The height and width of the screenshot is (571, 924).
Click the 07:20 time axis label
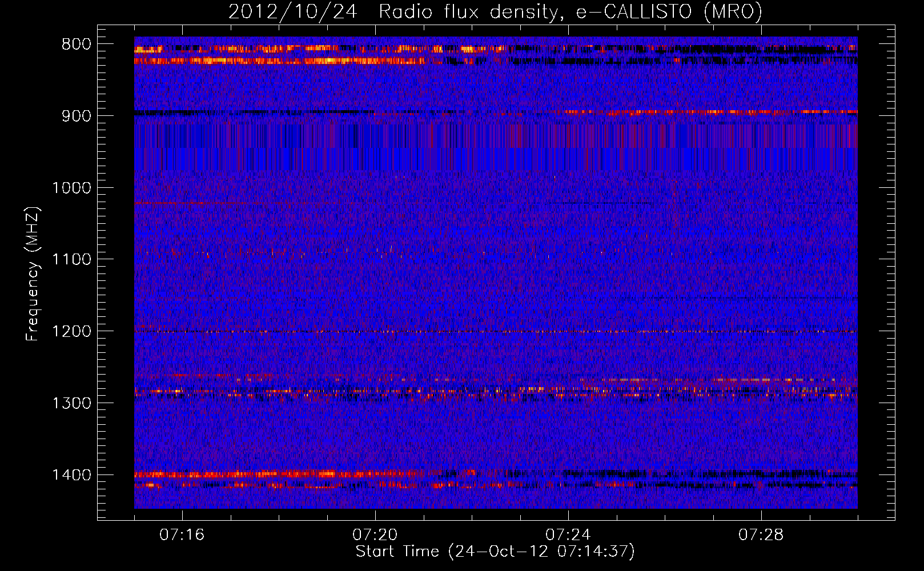(x=375, y=535)
